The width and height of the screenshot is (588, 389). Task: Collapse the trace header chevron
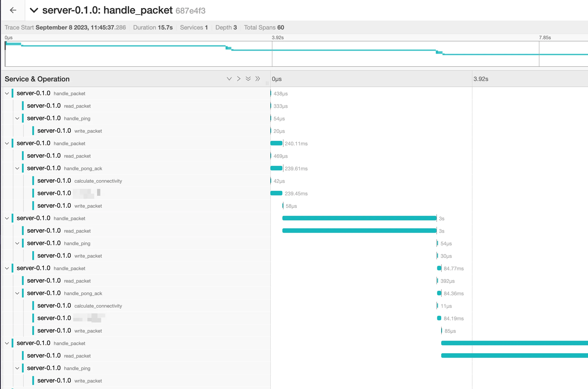34,10
